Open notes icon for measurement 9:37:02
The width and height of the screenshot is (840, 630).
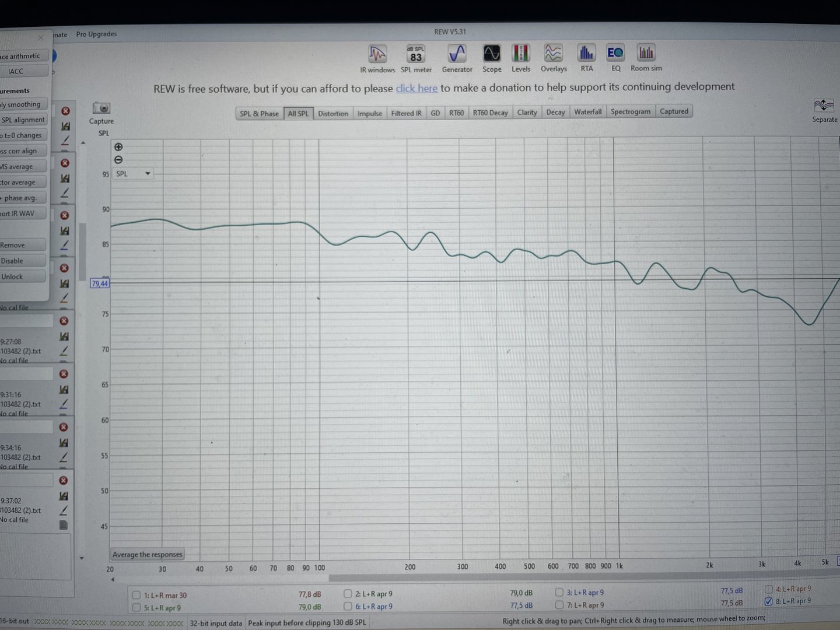[x=64, y=525]
